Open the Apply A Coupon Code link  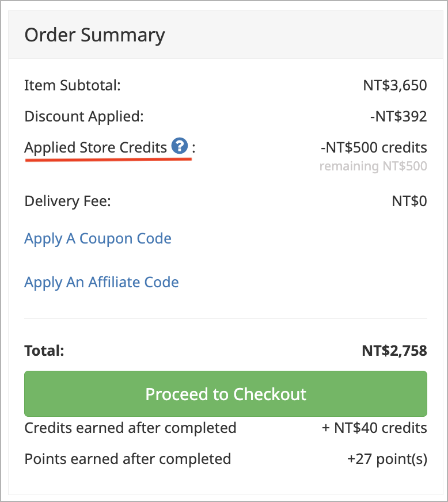tap(98, 239)
